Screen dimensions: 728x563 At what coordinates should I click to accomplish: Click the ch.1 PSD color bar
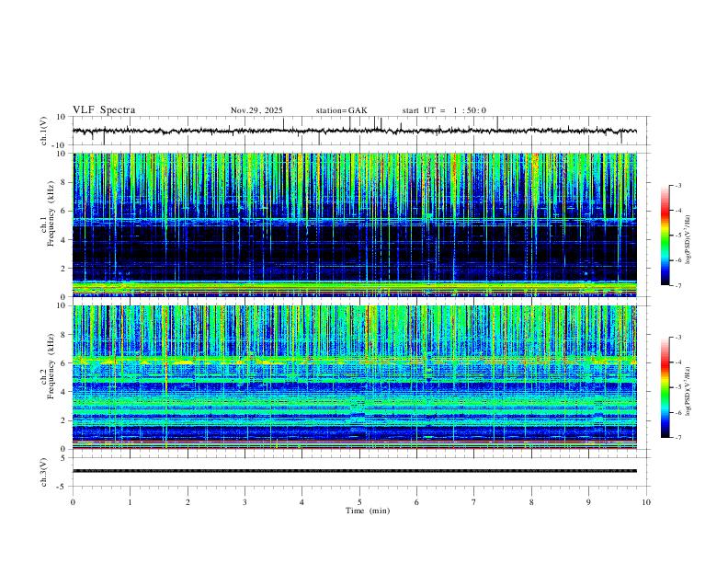pyautogui.click(x=665, y=236)
